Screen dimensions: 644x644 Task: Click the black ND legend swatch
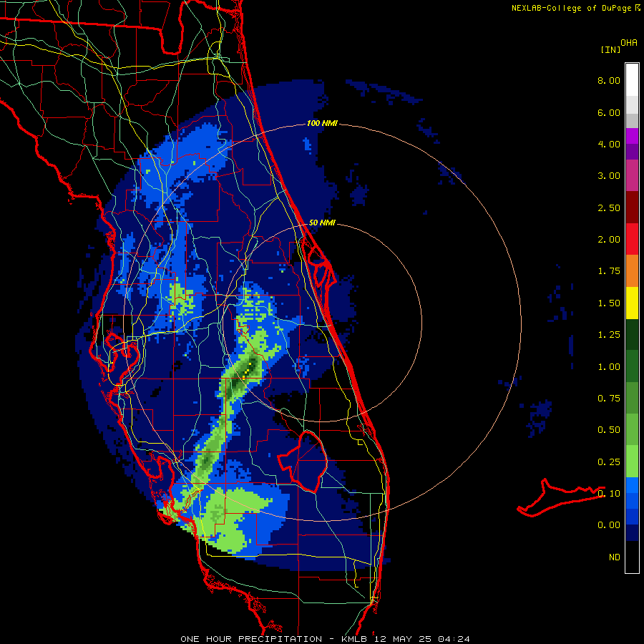click(632, 557)
